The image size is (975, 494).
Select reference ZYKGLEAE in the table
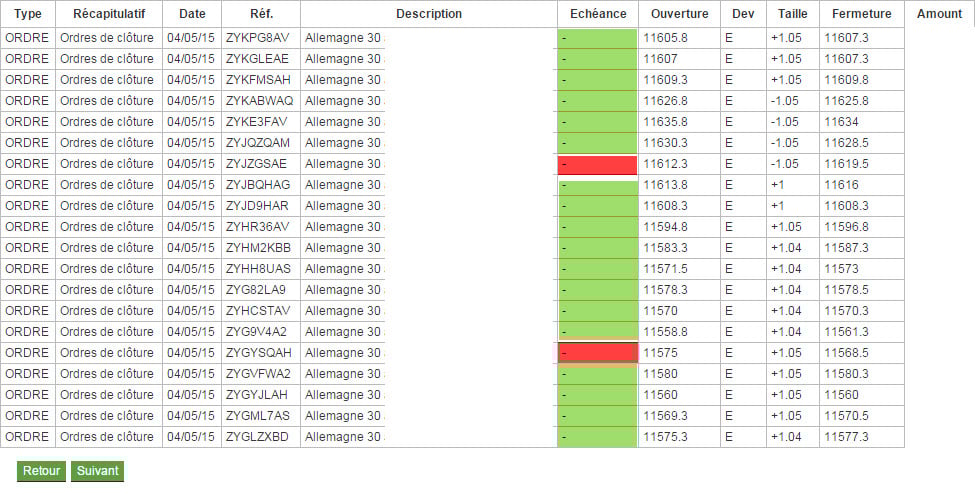click(257, 59)
